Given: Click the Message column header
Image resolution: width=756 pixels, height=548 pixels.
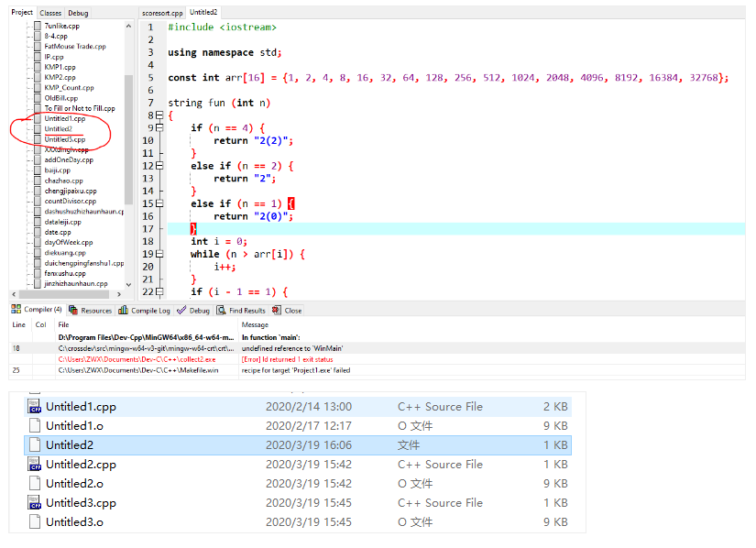Looking at the screenshot, I should 255,324.
